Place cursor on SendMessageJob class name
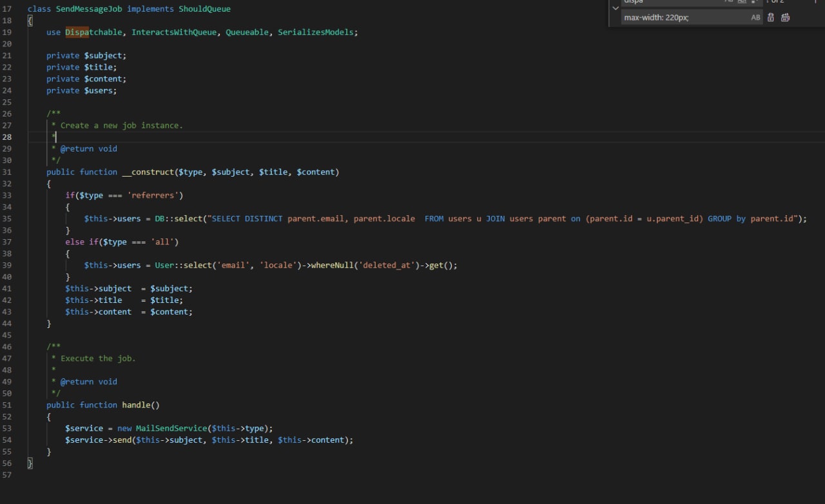This screenshot has width=825, height=504. [89, 9]
